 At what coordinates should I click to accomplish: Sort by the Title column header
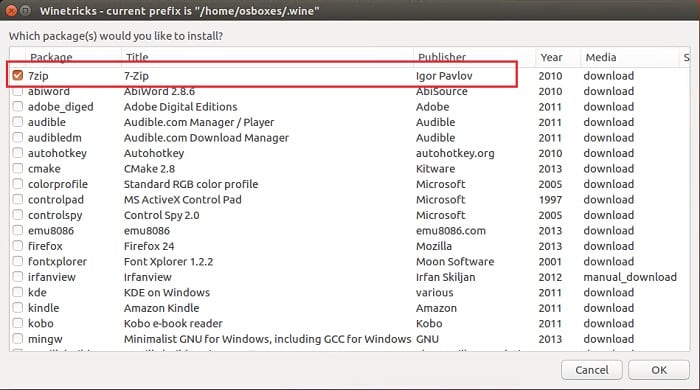(x=267, y=57)
